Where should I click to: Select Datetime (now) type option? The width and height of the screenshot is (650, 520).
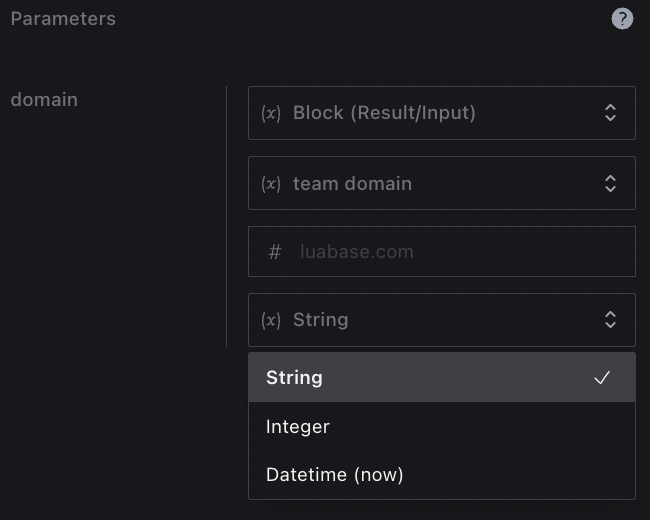335,475
